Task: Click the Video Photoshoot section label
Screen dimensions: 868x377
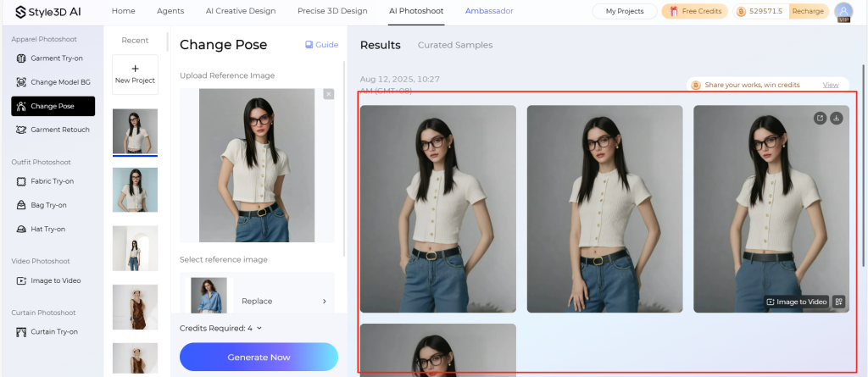Action: click(41, 261)
